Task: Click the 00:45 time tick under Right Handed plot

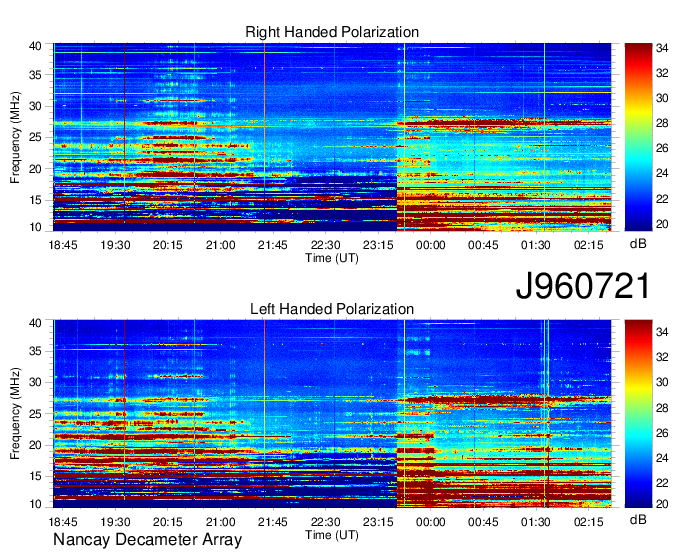Action: [483, 245]
